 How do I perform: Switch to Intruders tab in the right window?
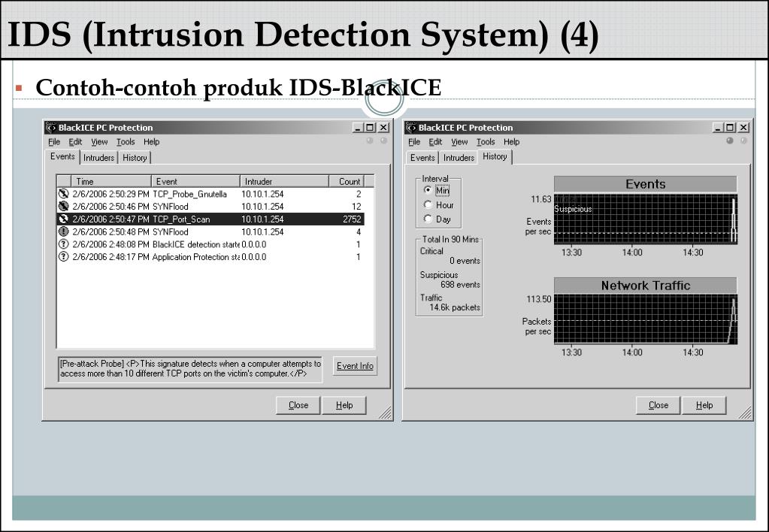pyautogui.click(x=459, y=157)
